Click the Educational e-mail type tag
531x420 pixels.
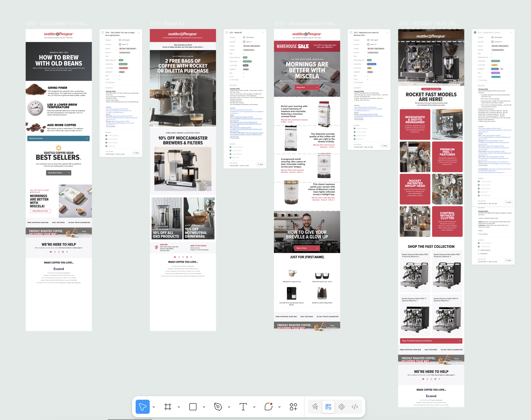pyautogui.click(x=123, y=68)
